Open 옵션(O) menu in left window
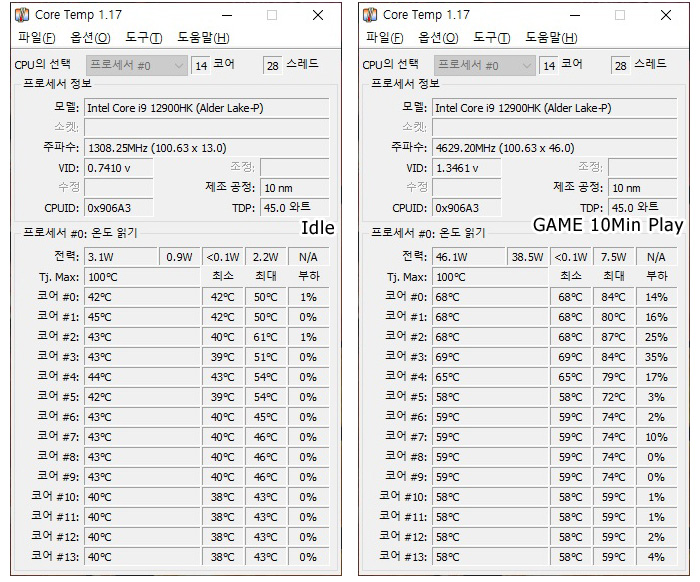This screenshot has height=582, width=700. [90, 37]
